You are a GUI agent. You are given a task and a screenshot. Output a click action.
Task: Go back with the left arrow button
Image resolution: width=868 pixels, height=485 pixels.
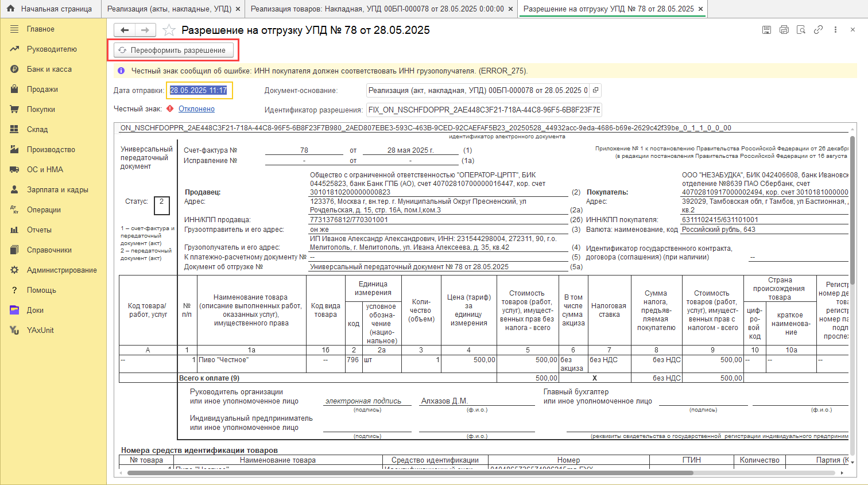tap(125, 30)
